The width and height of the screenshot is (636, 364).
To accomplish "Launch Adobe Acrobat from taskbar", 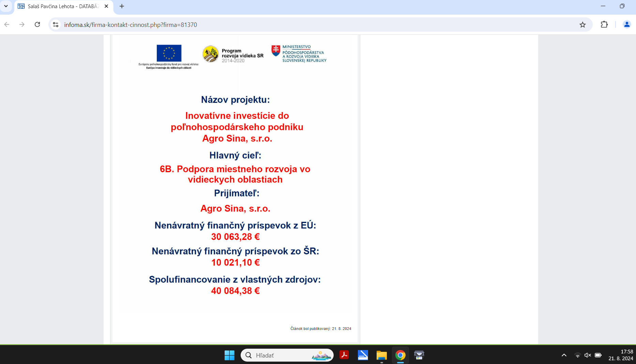I will tap(344, 355).
